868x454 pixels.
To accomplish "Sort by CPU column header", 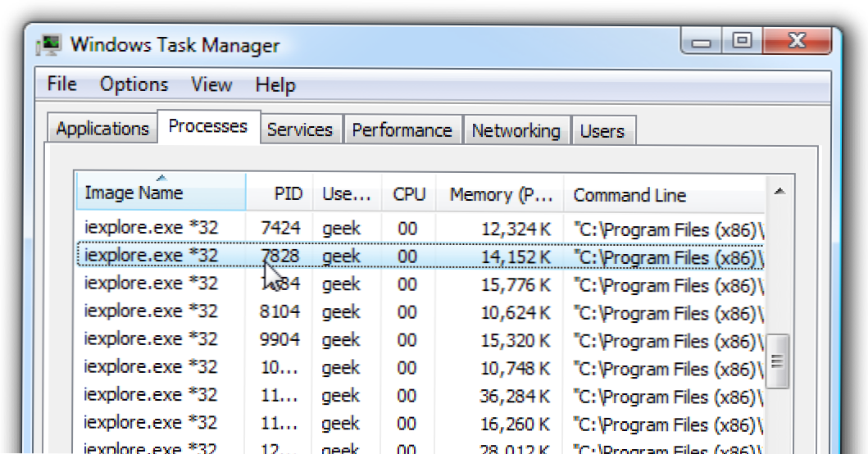I will tap(408, 194).
